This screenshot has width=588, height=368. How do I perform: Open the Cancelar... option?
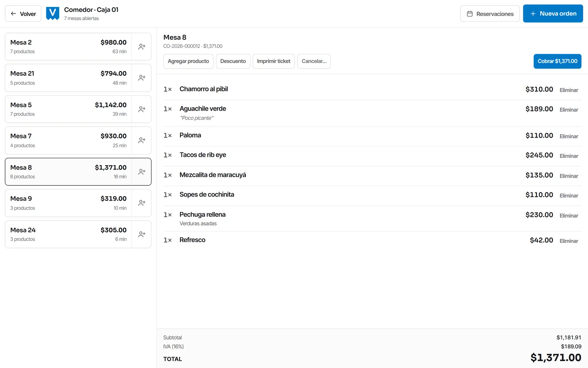point(314,61)
